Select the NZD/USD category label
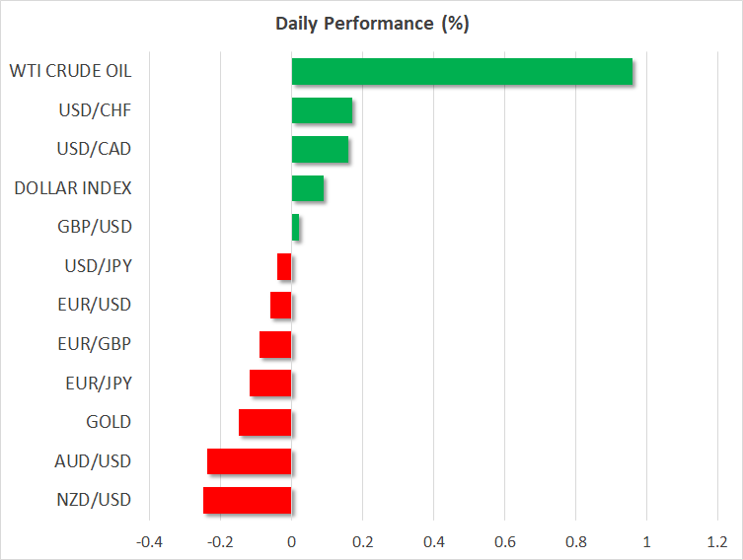The width and height of the screenshot is (743, 560). [x=94, y=500]
